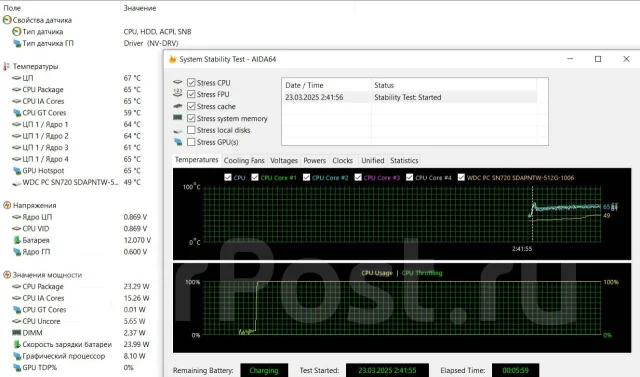640x377 pixels.
Task: Click the RAM module icon beside Stress system memory
Action: (x=178, y=118)
